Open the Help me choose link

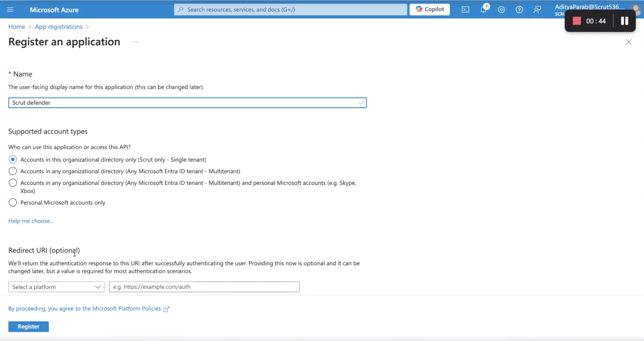tap(31, 221)
